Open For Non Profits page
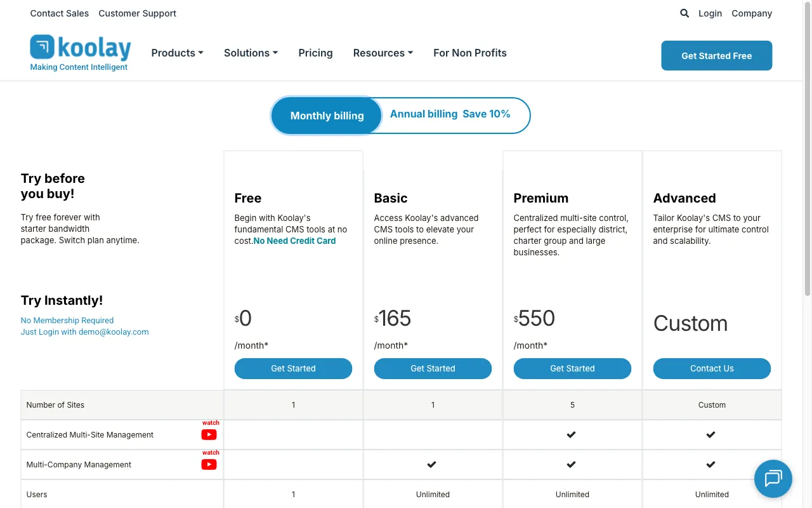Screen dimensions: 812x508 tap(470, 53)
